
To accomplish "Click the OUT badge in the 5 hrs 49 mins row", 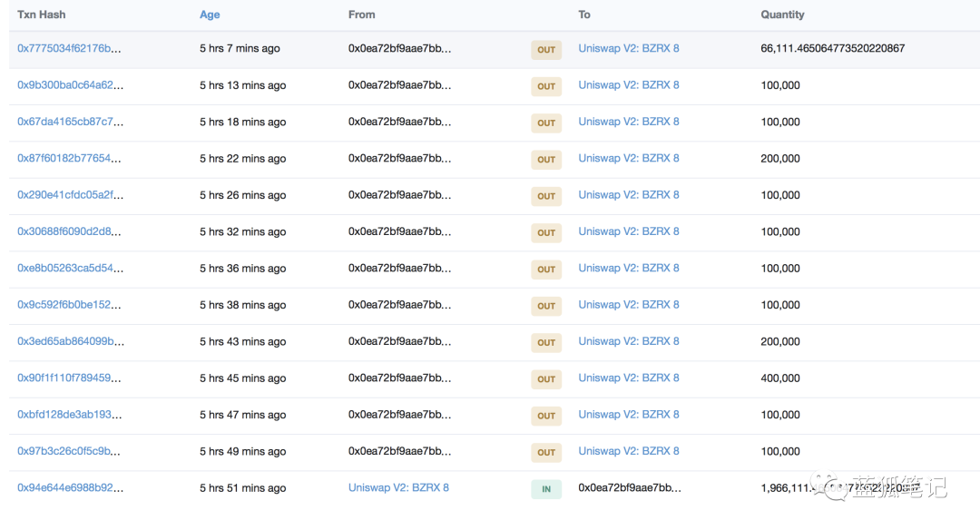I will tap(546, 452).
